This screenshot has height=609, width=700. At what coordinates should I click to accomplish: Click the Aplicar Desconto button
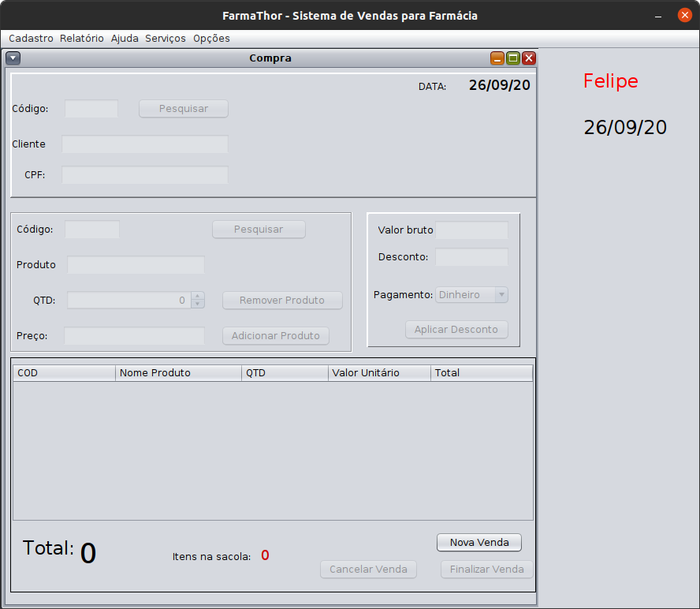click(x=456, y=329)
